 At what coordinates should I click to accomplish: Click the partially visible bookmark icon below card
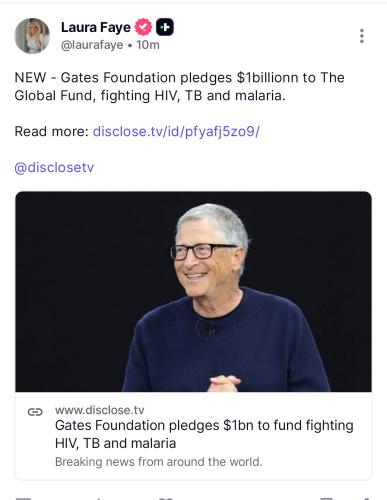click(x=327, y=498)
